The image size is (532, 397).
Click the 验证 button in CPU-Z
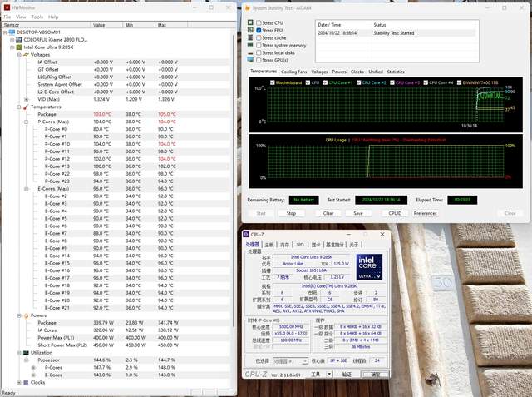pos(347,375)
